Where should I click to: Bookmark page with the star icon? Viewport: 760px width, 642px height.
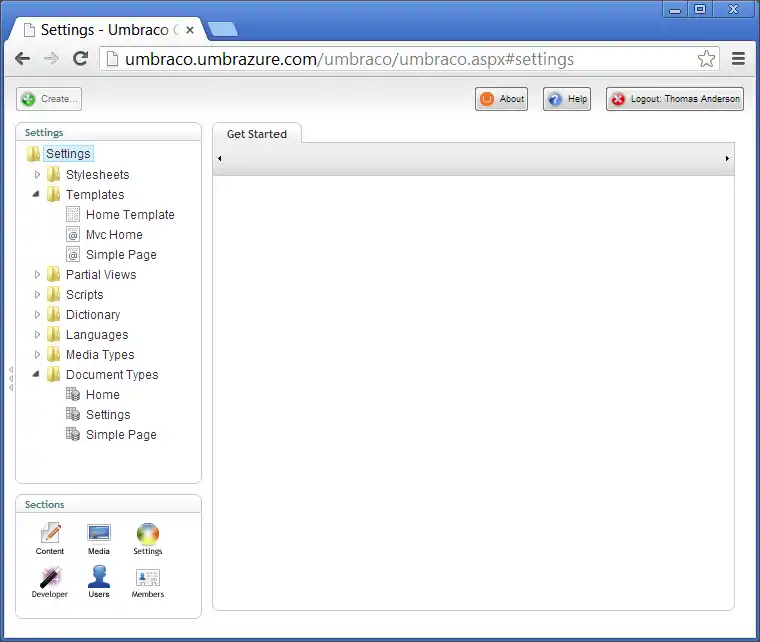click(706, 59)
